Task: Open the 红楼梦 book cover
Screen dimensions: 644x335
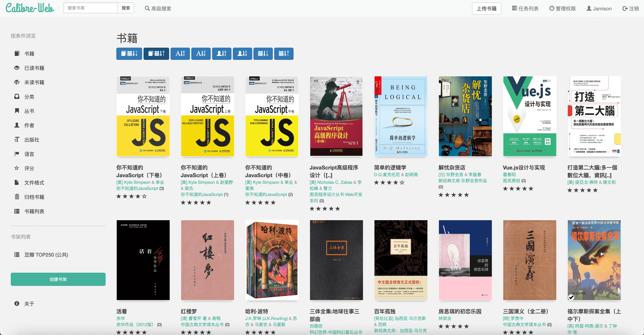Action: pyautogui.click(x=207, y=260)
